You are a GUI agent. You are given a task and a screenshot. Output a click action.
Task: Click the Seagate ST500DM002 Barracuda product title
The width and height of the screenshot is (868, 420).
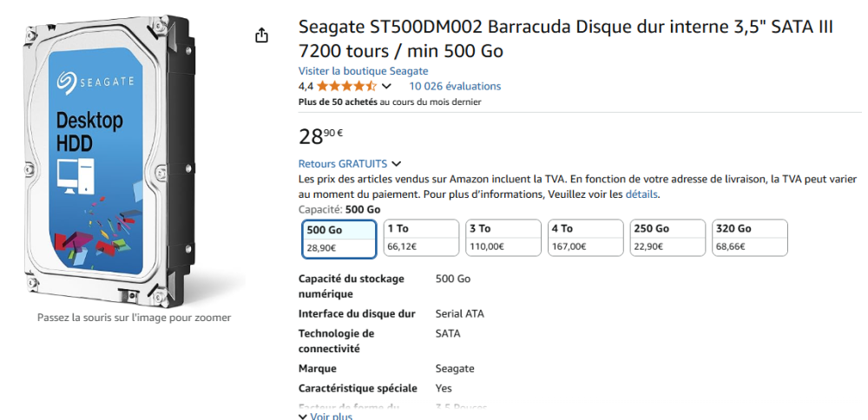tap(565, 39)
